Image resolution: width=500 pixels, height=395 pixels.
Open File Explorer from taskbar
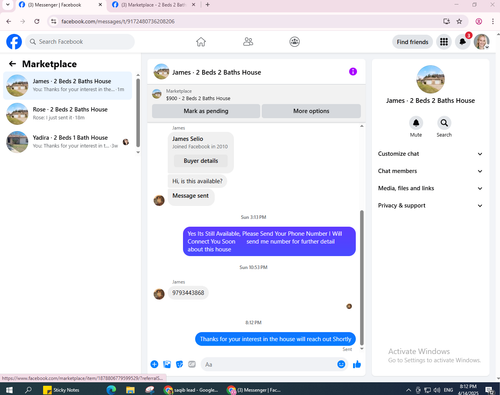coord(130,390)
